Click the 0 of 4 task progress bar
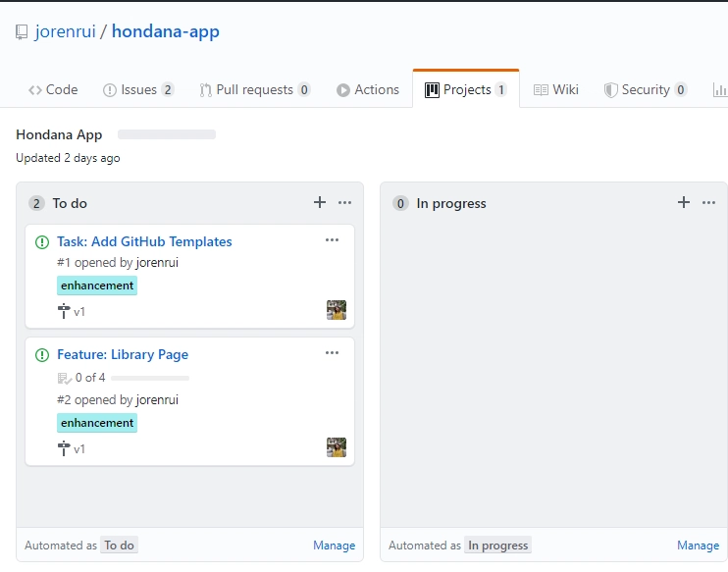This screenshot has height=572, width=728. 149,378
